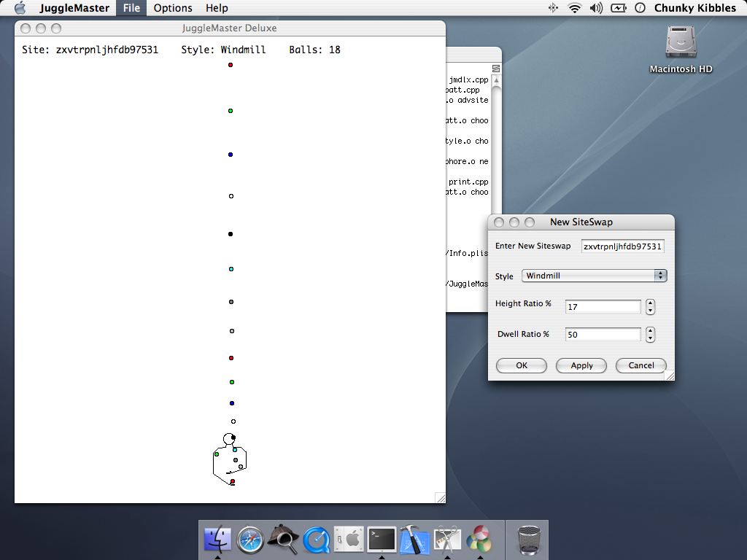Open the Style dropdown showing Windmill
The image size is (747, 560).
click(594, 276)
